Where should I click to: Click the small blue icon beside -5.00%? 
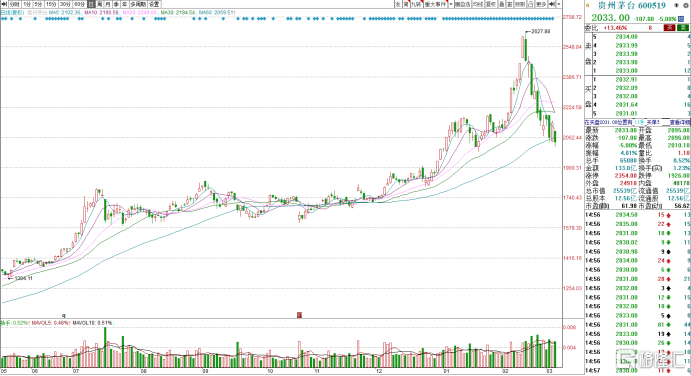click(x=682, y=19)
